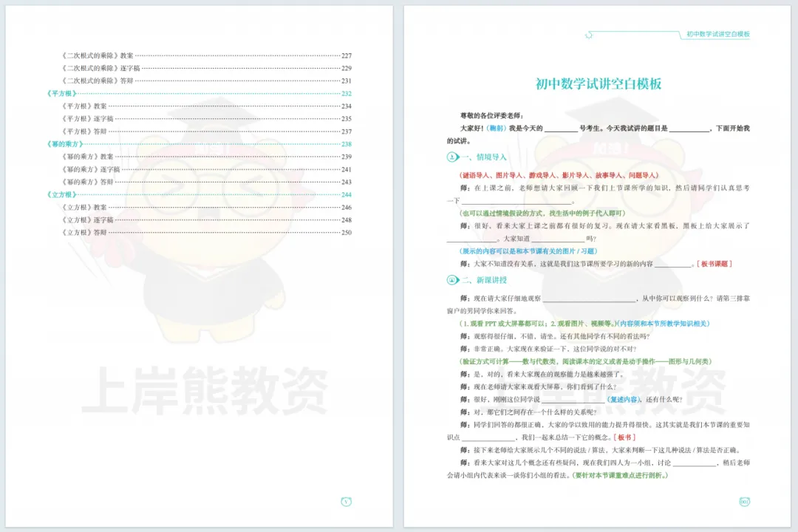Image resolution: width=798 pixels, height=532 pixels.
Task: Click page number 227 in the contents
Action: (x=347, y=55)
